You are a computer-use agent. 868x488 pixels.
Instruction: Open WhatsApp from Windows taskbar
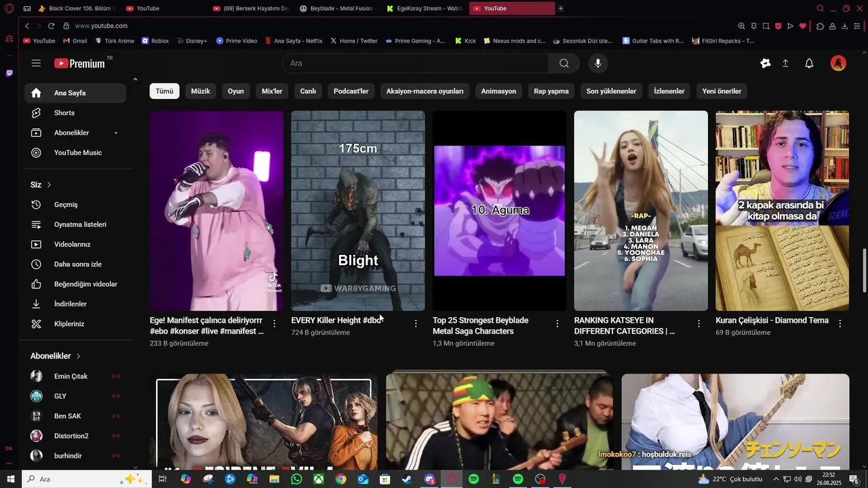(x=296, y=479)
